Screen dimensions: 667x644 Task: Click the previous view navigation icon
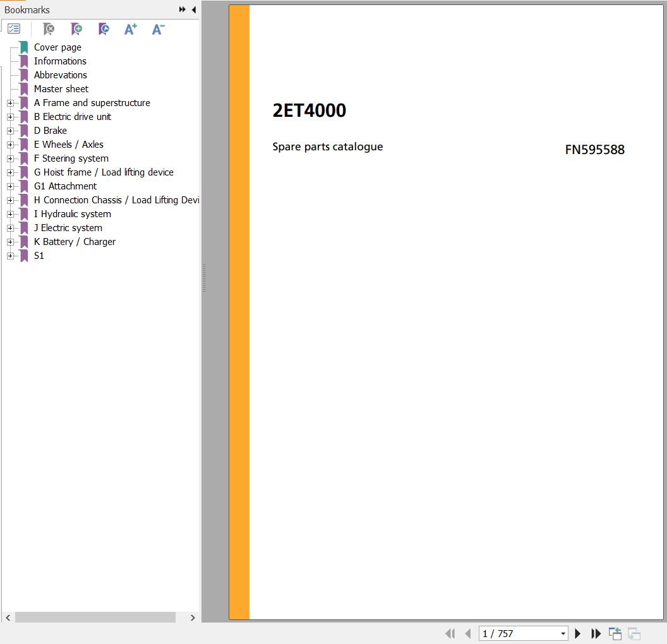coord(615,633)
